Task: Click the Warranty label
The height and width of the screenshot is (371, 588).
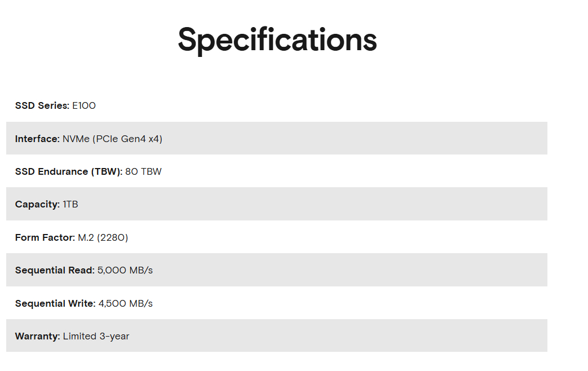Action: (x=37, y=336)
